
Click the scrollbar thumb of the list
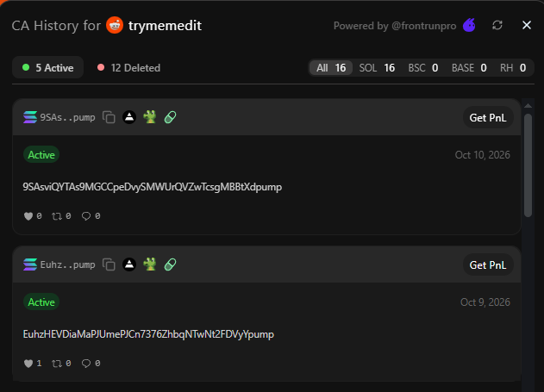(x=528, y=165)
